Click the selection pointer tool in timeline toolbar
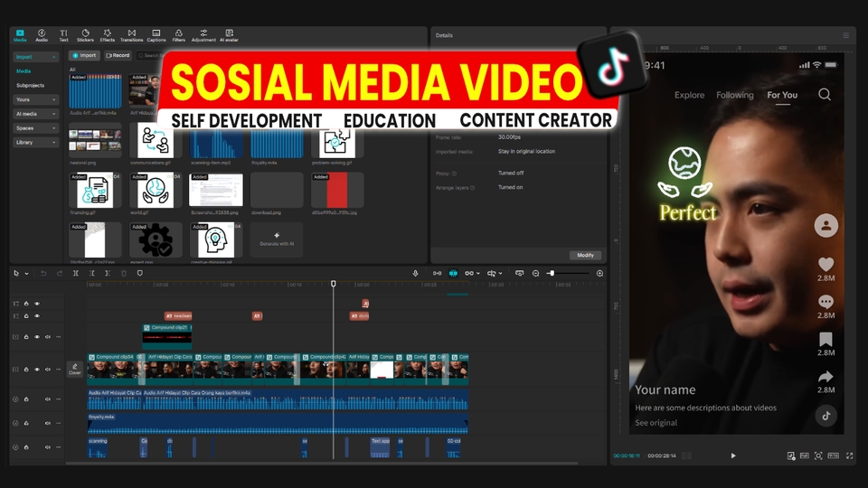The height and width of the screenshot is (488, 868). click(x=16, y=273)
